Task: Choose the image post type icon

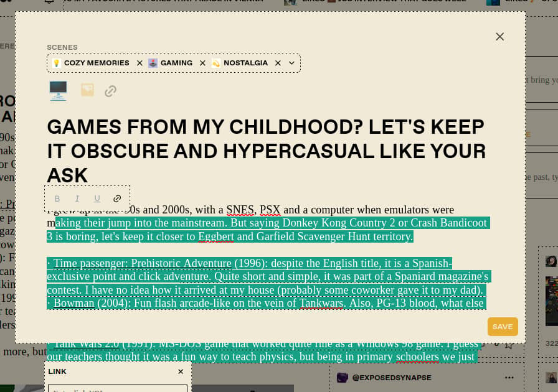Action: tap(87, 90)
